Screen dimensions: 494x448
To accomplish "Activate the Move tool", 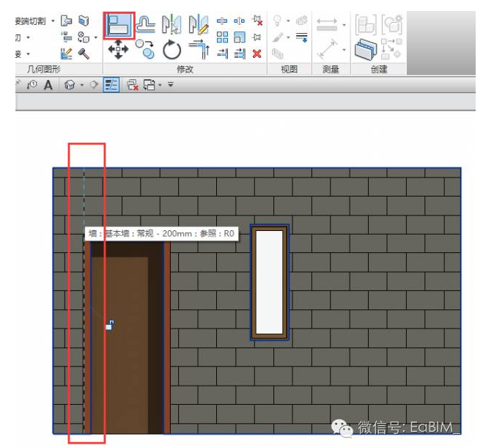I will tap(118, 50).
